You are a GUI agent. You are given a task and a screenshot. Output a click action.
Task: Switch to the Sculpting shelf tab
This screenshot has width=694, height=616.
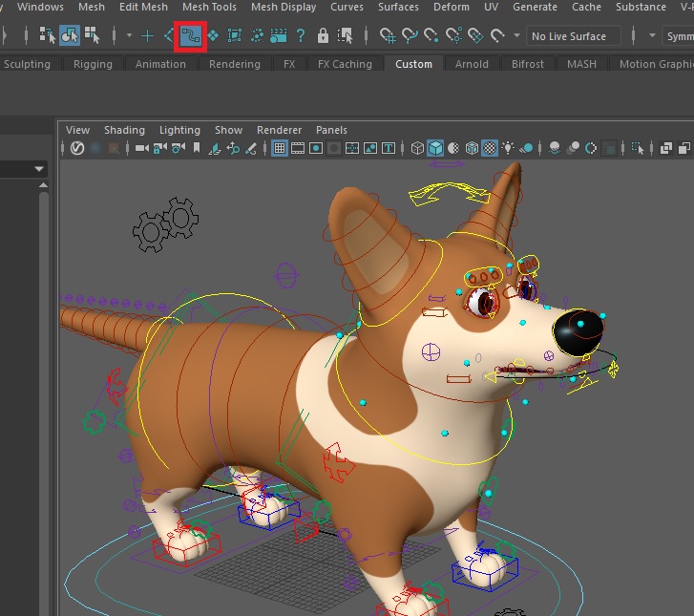27,64
